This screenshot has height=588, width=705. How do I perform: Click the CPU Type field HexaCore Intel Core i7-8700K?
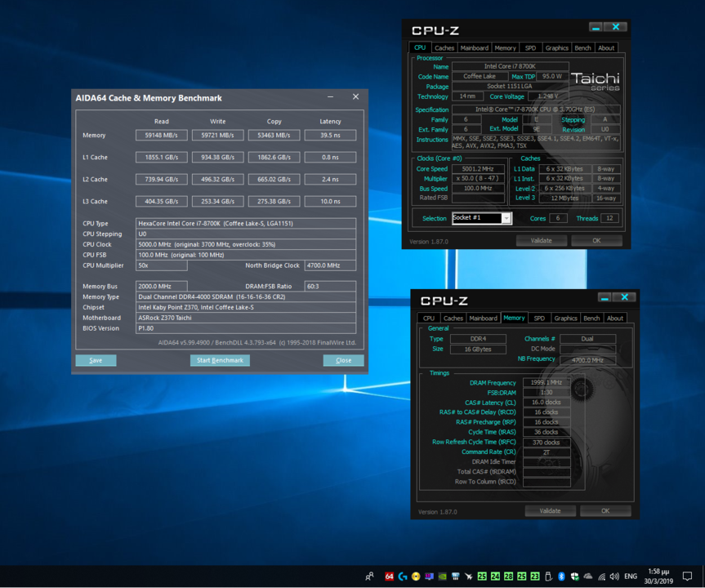pos(246,223)
